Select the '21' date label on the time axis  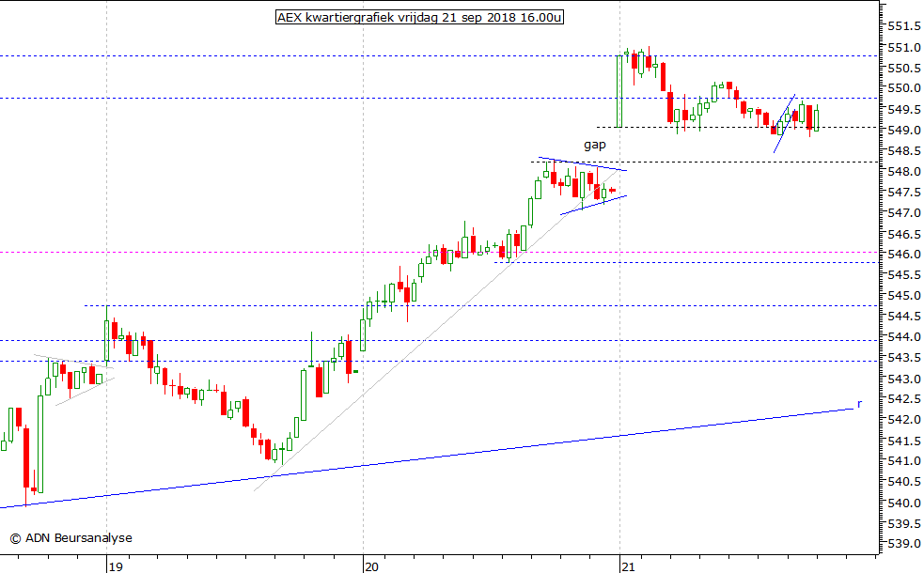[628, 566]
